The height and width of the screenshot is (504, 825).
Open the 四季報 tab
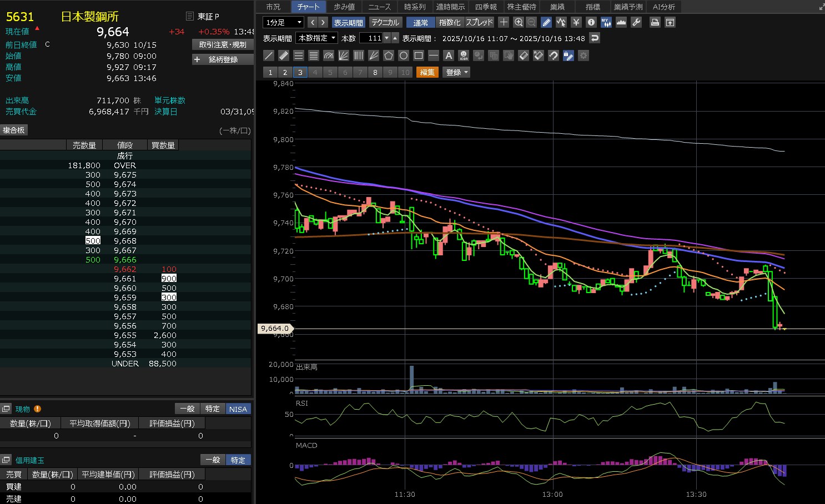pos(486,7)
